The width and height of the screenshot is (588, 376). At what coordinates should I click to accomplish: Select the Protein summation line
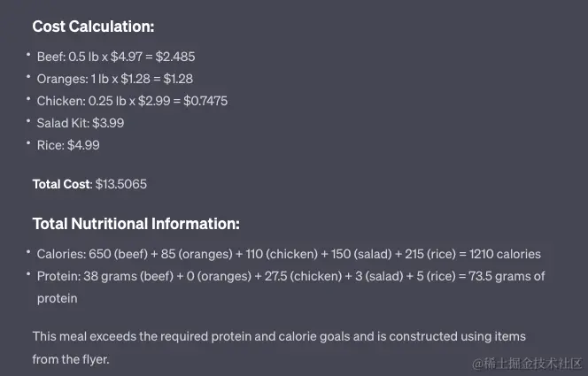290,288
